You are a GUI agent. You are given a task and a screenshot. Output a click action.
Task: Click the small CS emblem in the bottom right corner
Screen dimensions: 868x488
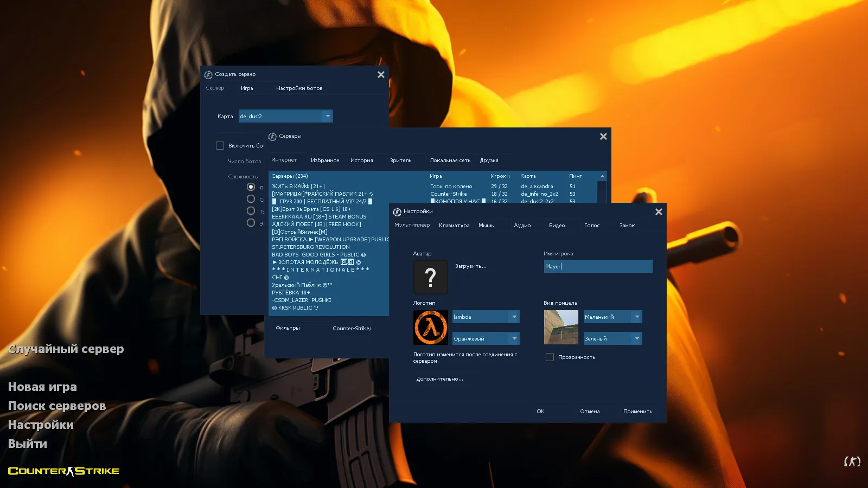coord(851,461)
